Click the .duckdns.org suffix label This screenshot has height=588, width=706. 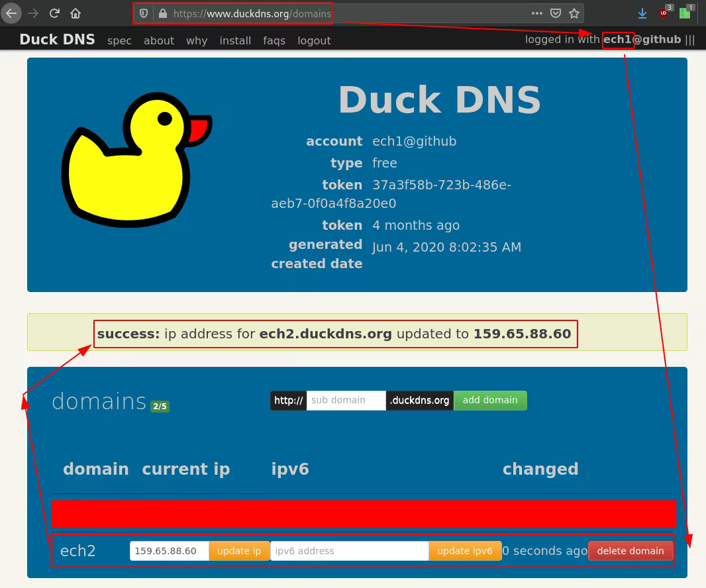420,400
